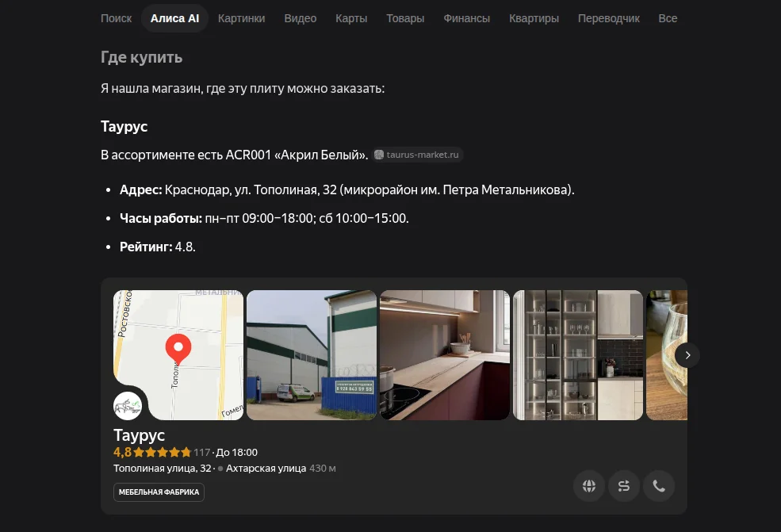Image resolution: width=781 pixels, height=532 pixels.
Task: Build a route with the route icon
Action: pos(624,486)
